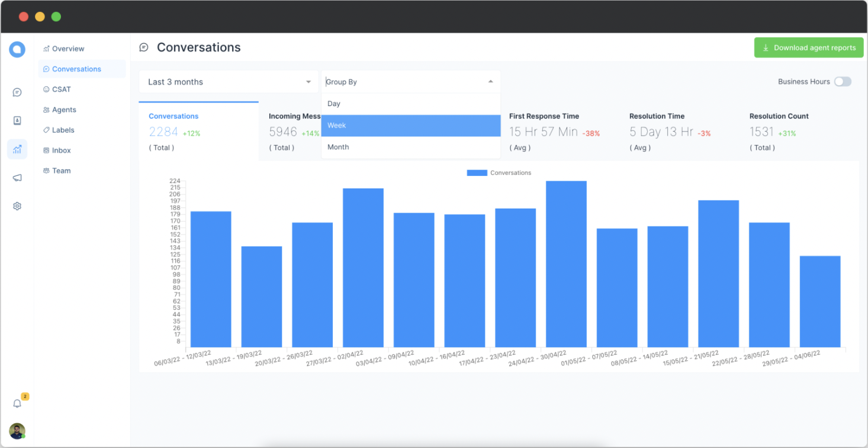Image resolution: width=868 pixels, height=448 pixels.
Task: Open the user profile avatar
Action: click(17, 431)
